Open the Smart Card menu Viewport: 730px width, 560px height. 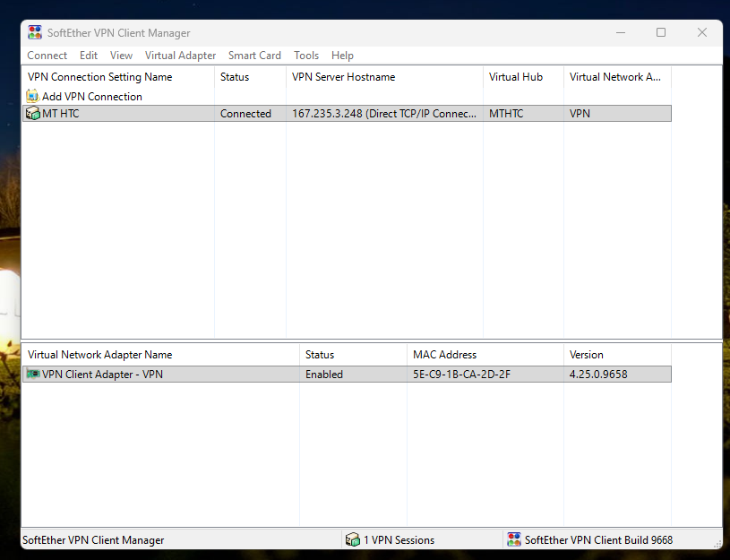coord(254,56)
